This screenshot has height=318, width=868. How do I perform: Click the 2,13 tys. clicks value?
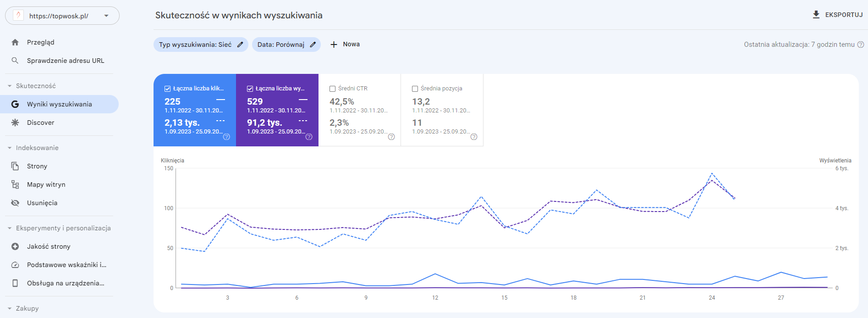182,123
